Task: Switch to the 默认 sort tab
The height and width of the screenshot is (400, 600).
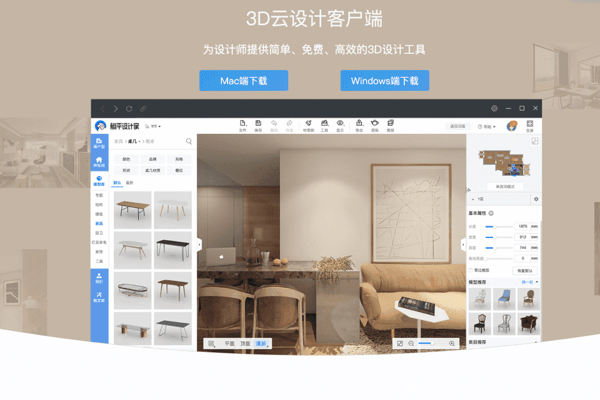Action: (x=117, y=183)
